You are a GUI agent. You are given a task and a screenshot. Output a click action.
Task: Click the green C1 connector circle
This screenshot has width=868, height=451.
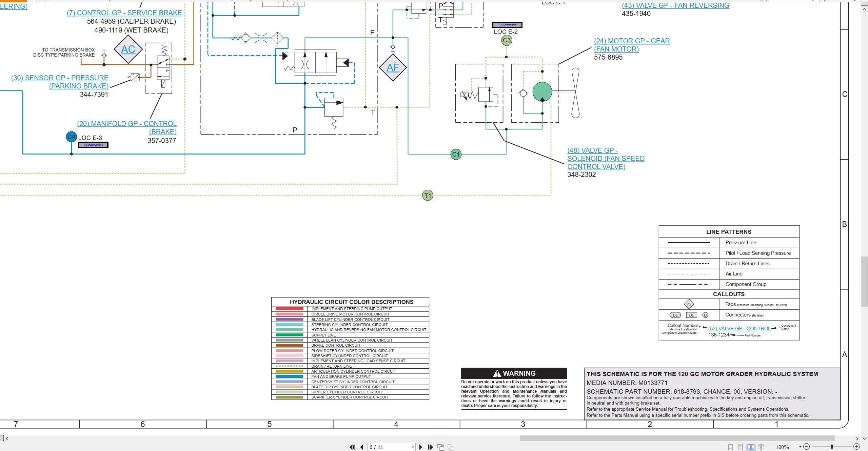[x=456, y=155]
